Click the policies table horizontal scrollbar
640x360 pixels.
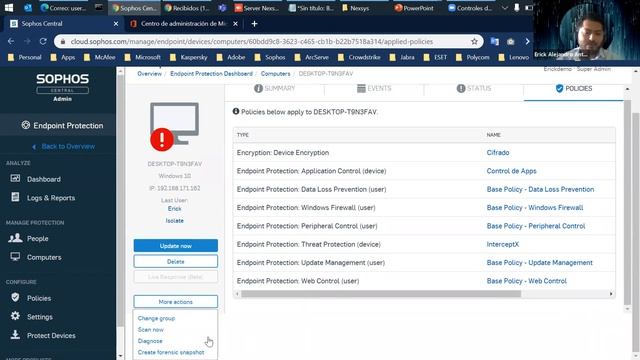point(381,294)
